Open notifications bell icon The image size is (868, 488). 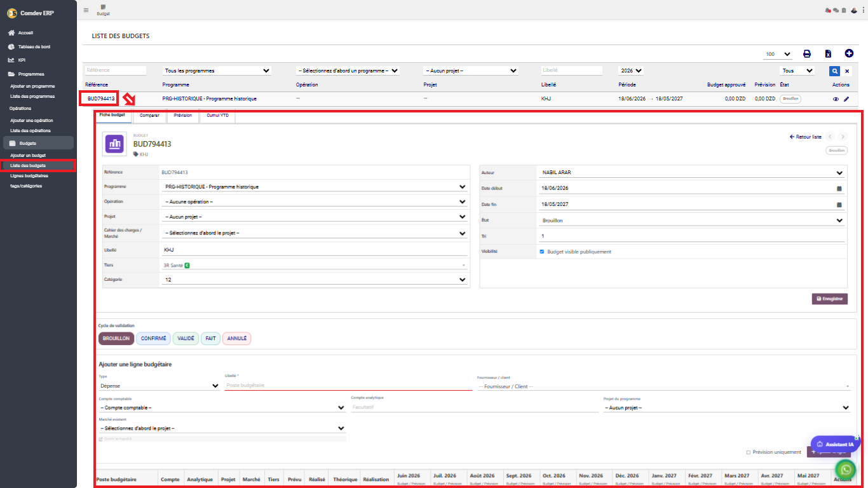coord(827,10)
